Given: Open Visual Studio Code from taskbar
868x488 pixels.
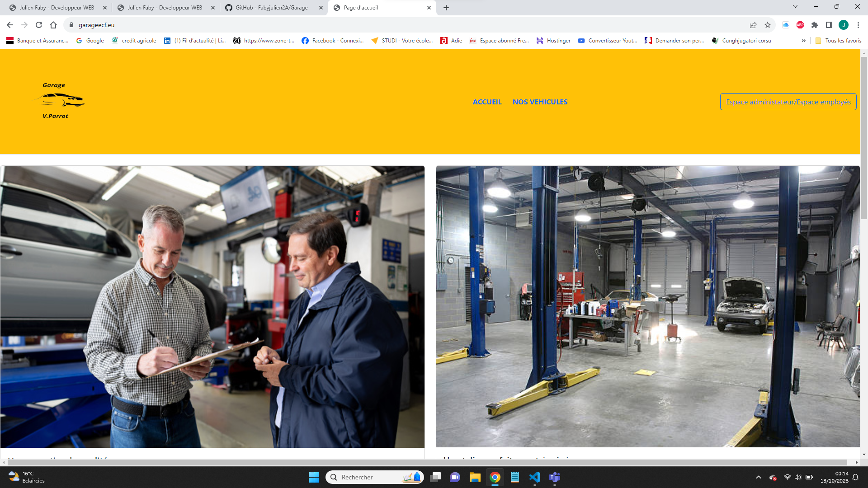Looking at the screenshot, I should (535, 477).
